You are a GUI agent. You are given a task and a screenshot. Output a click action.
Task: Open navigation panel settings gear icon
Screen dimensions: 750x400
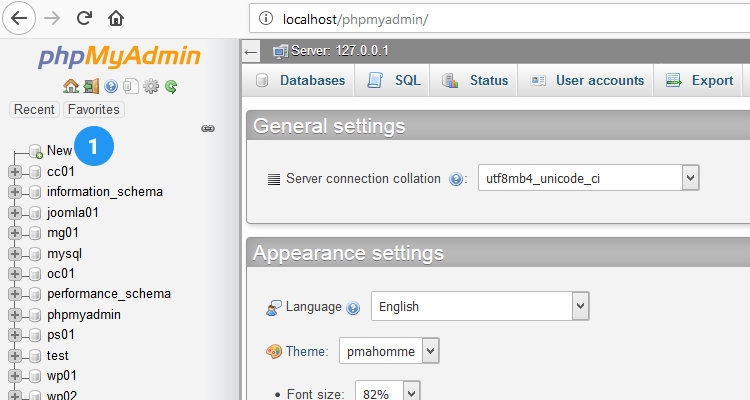[x=151, y=86]
